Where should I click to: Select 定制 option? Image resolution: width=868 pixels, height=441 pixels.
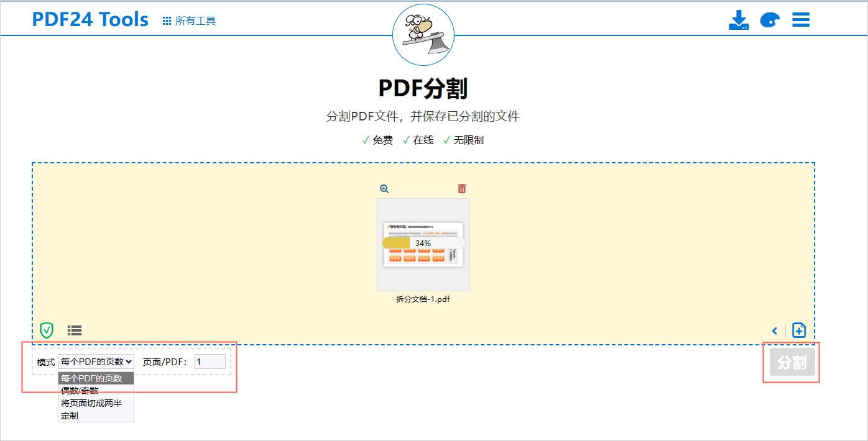[96, 416]
